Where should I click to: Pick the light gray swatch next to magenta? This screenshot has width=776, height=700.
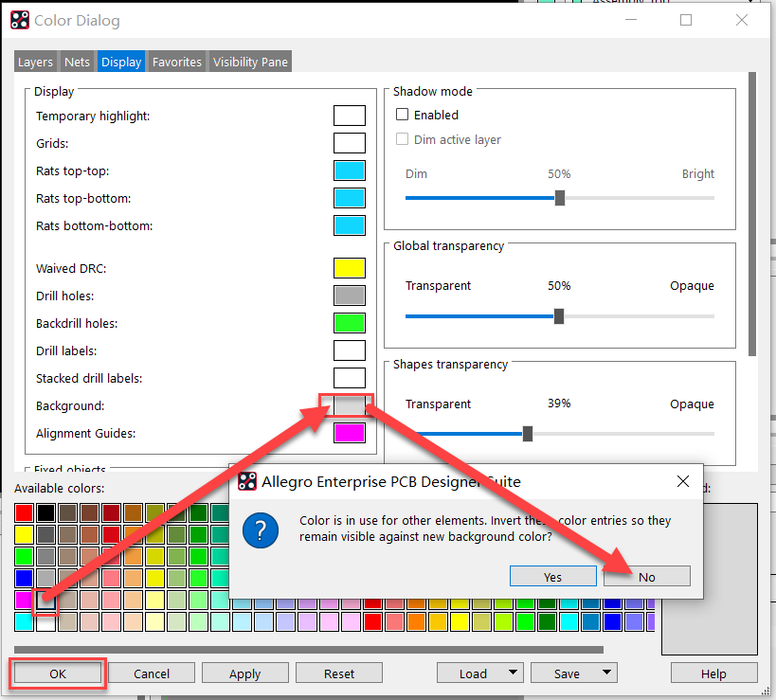click(x=45, y=601)
